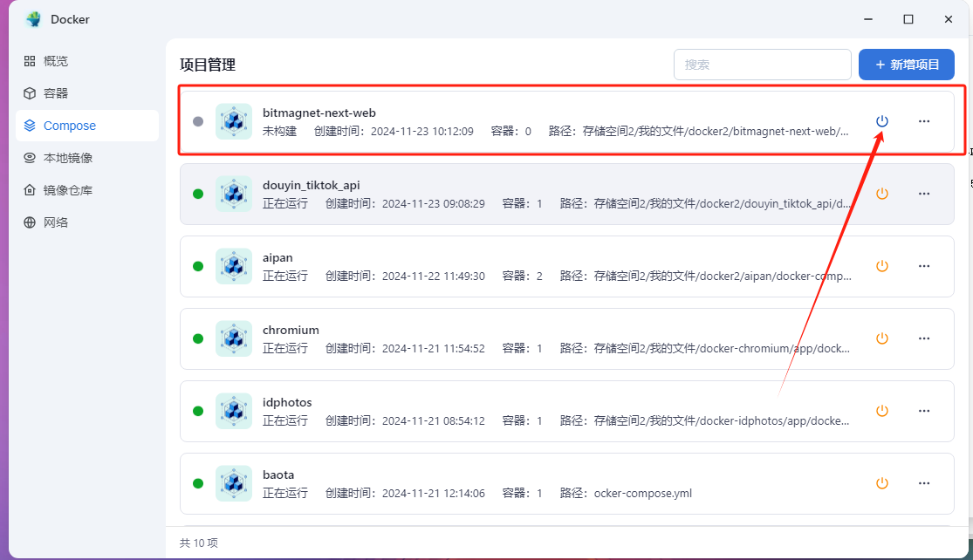This screenshot has width=973, height=560.
Task: Click creation time 2024-11-23 10:12:09
Action: tap(422, 132)
